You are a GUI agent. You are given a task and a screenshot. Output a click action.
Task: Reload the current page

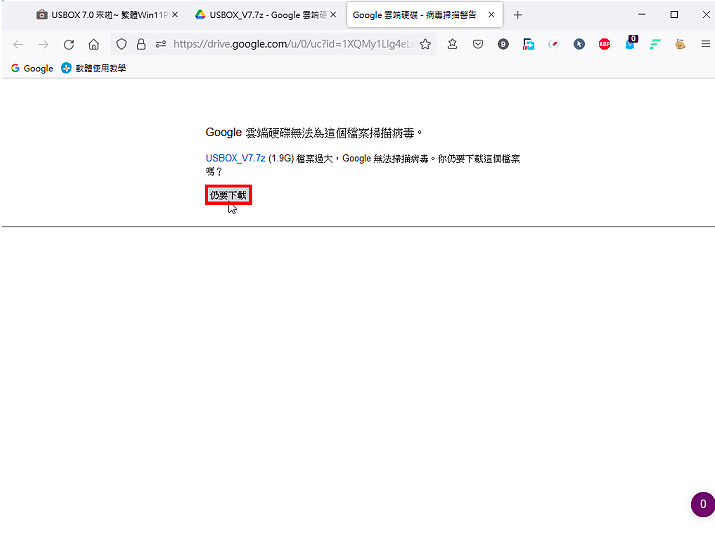point(69,44)
